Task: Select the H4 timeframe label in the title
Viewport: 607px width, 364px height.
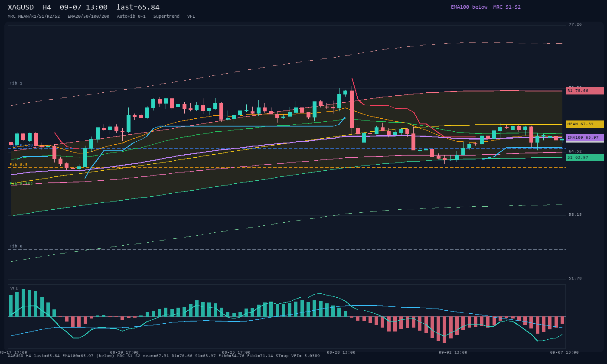Action: (47, 7)
